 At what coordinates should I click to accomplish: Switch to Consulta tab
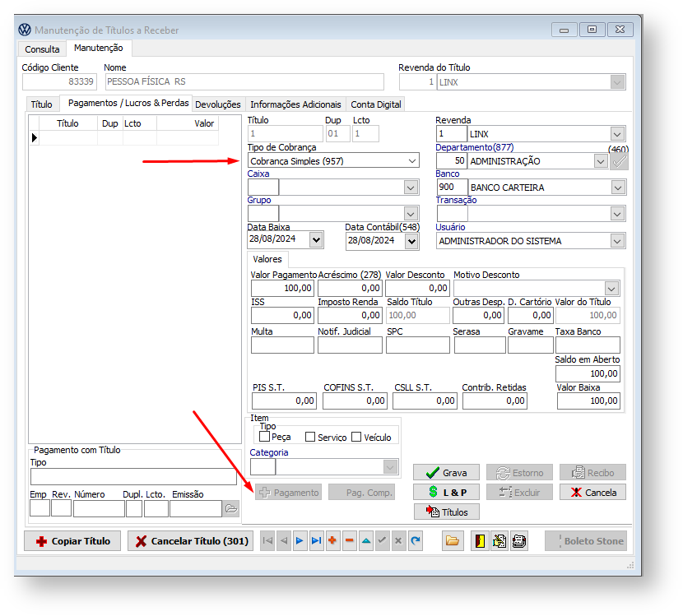42,49
